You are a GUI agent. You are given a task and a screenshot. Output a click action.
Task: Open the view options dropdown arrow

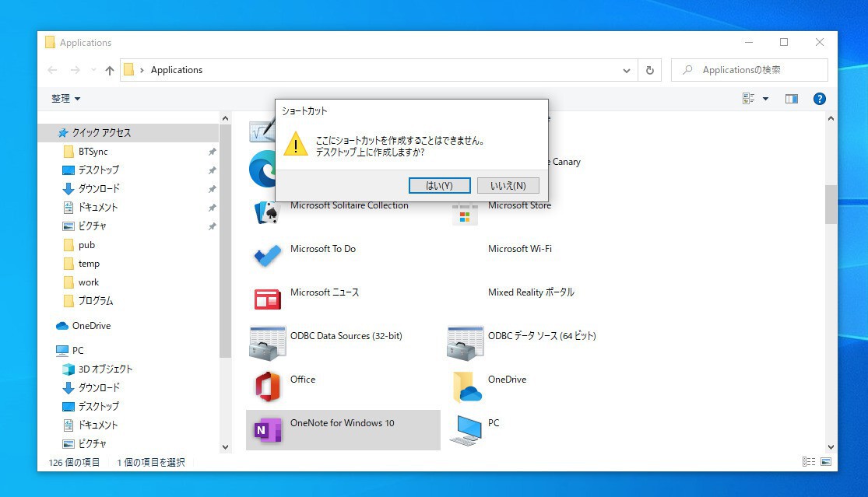765,99
